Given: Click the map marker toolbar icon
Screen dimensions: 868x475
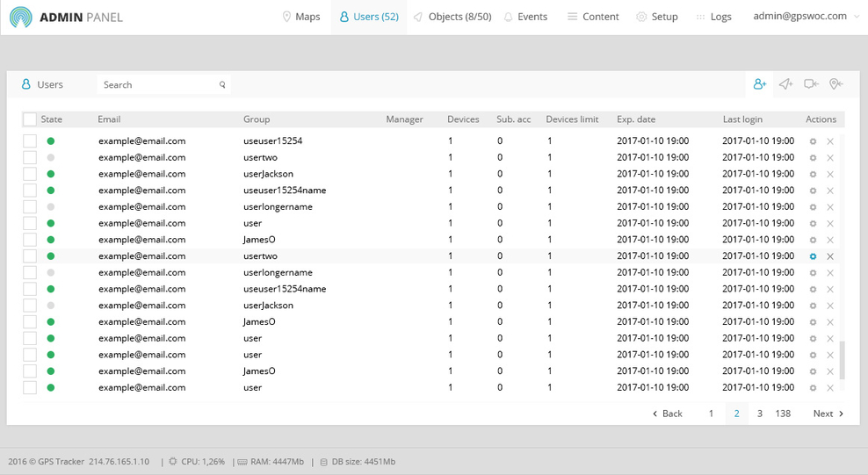Looking at the screenshot, I should click(835, 84).
